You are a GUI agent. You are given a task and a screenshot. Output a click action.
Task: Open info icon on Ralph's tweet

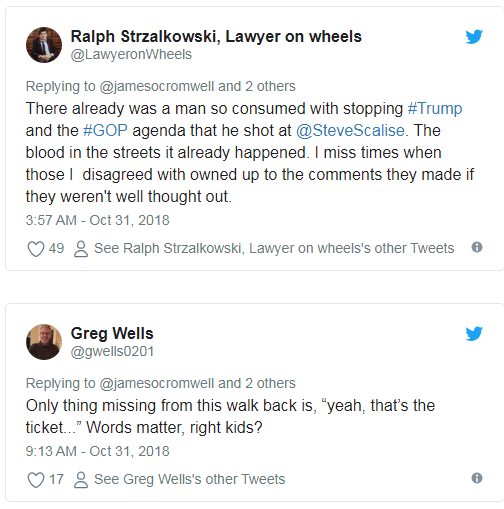(x=477, y=247)
